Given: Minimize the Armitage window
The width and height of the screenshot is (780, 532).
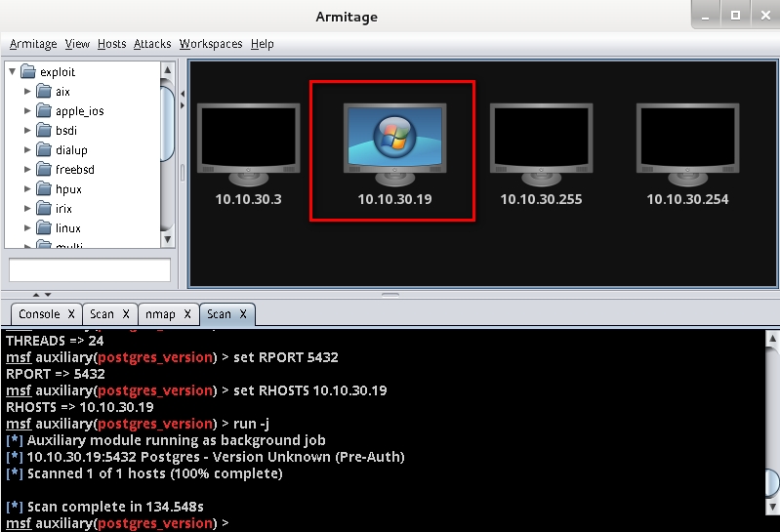Looking at the screenshot, I should coord(706,17).
